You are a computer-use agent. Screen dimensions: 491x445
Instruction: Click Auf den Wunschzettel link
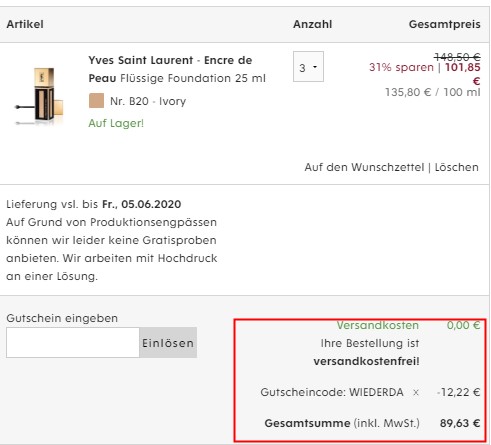364,167
